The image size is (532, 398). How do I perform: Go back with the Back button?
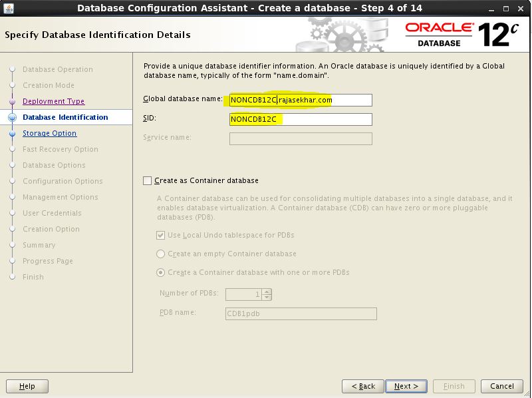(363, 386)
